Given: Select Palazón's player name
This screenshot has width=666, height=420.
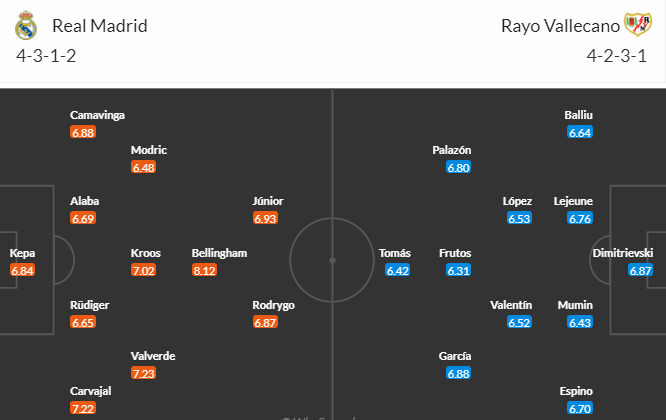Looking at the screenshot, I should pyautogui.click(x=452, y=150).
